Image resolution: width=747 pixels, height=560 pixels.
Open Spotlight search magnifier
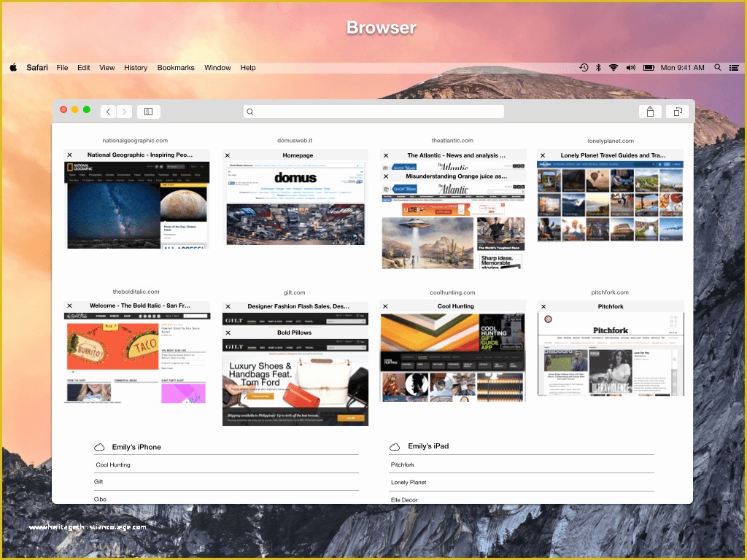718,68
